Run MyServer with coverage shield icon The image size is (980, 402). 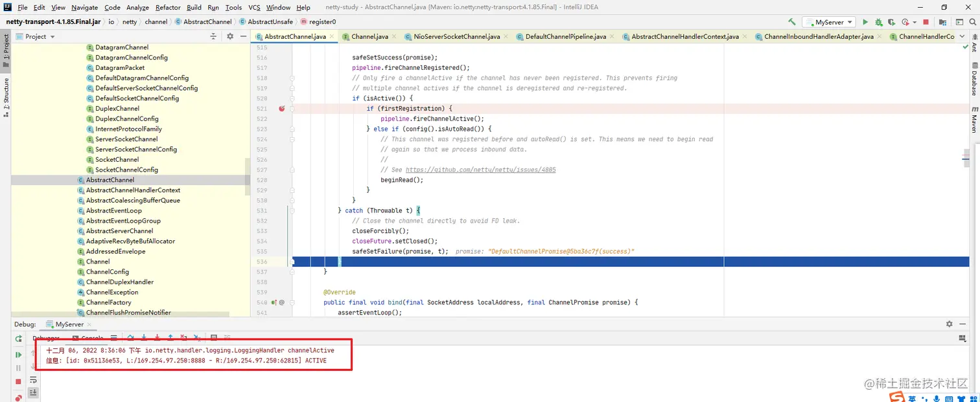tap(891, 22)
